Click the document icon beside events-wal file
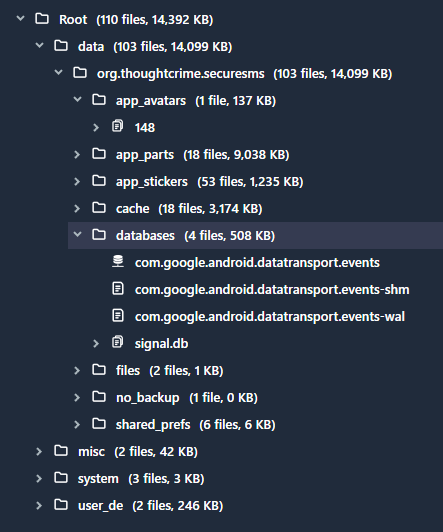This screenshot has height=532, width=443. tap(118, 316)
